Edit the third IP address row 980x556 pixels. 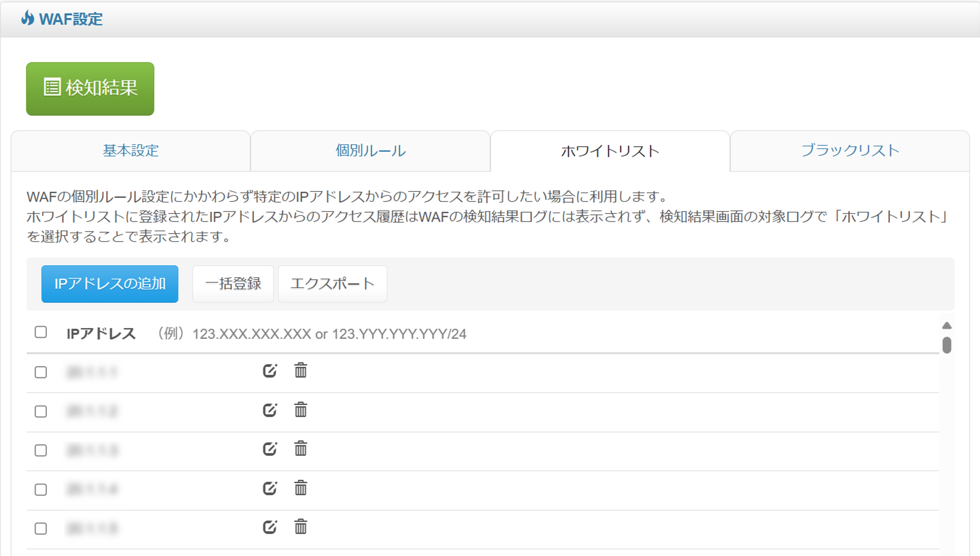coord(270,449)
